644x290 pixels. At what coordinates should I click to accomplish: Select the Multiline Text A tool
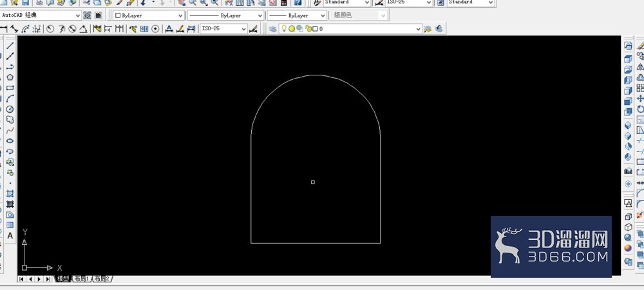click(10, 236)
